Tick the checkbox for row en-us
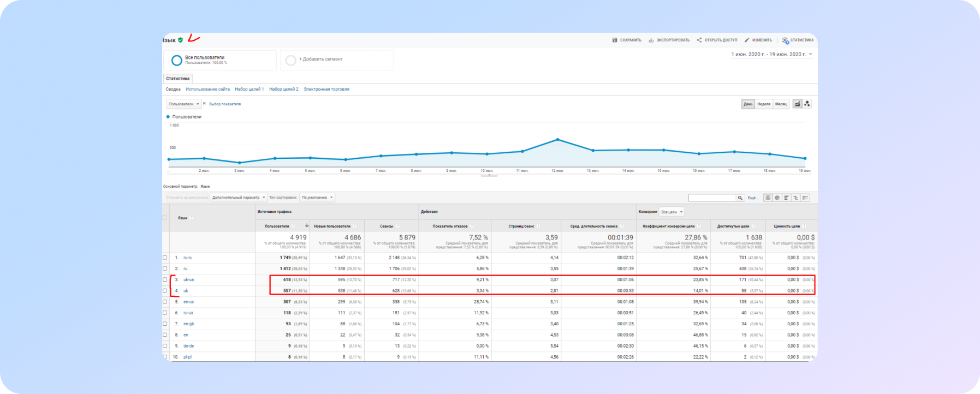 pyautogui.click(x=165, y=302)
